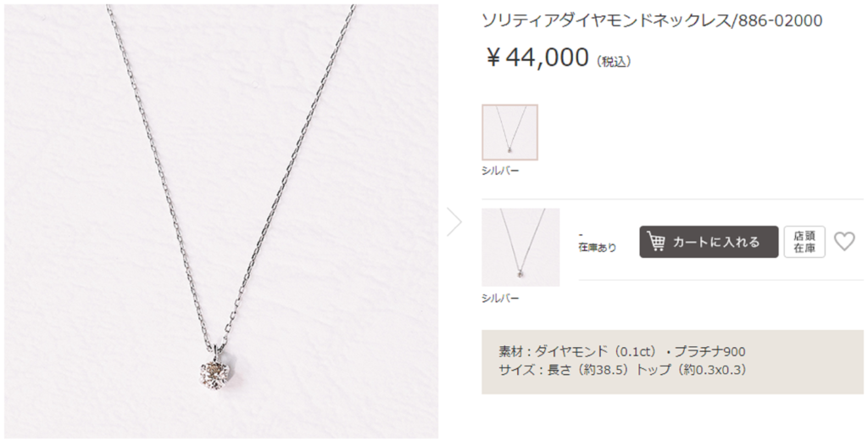Click the diamond pendant in main photo
The image size is (868, 442).
point(214,374)
